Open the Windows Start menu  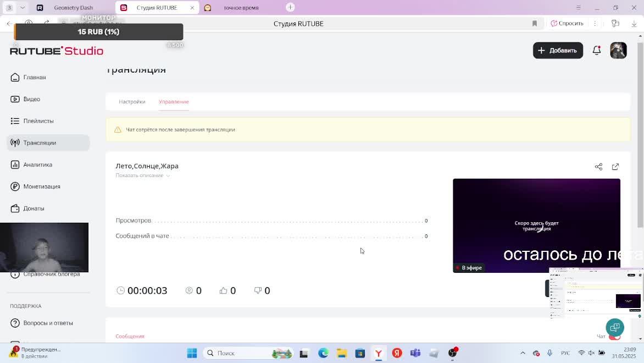pyautogui.click(x=192, y=353)
